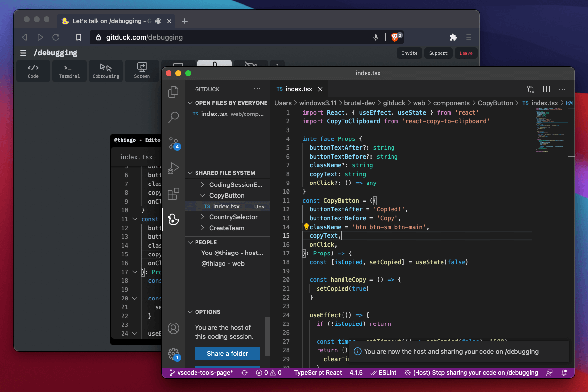The width and height of the screenshot is (588, 392).
Task: Click Leave button in browser window
Action: click(466, 53)
